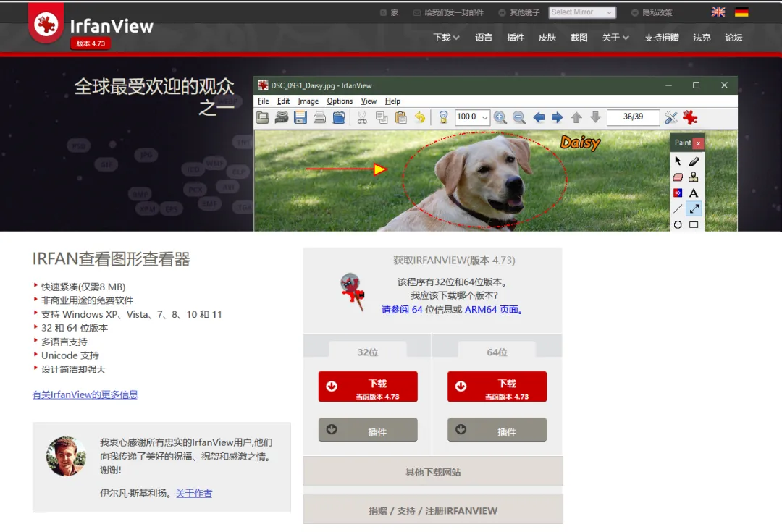Click the Settings tools wrench icon

(671, 118)
